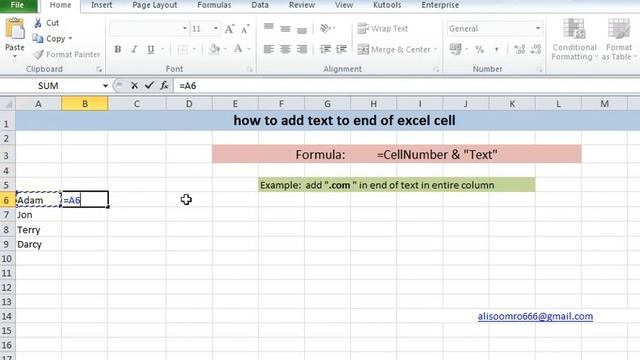640x360 pixels.
Task: Apply Fill Color bucket
Action: (214, 49)
